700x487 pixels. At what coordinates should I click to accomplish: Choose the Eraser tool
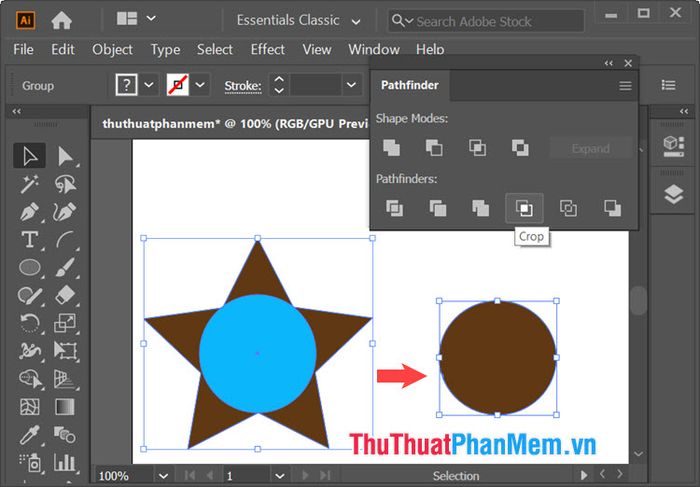pyautogui.click(x=65, y=296)
